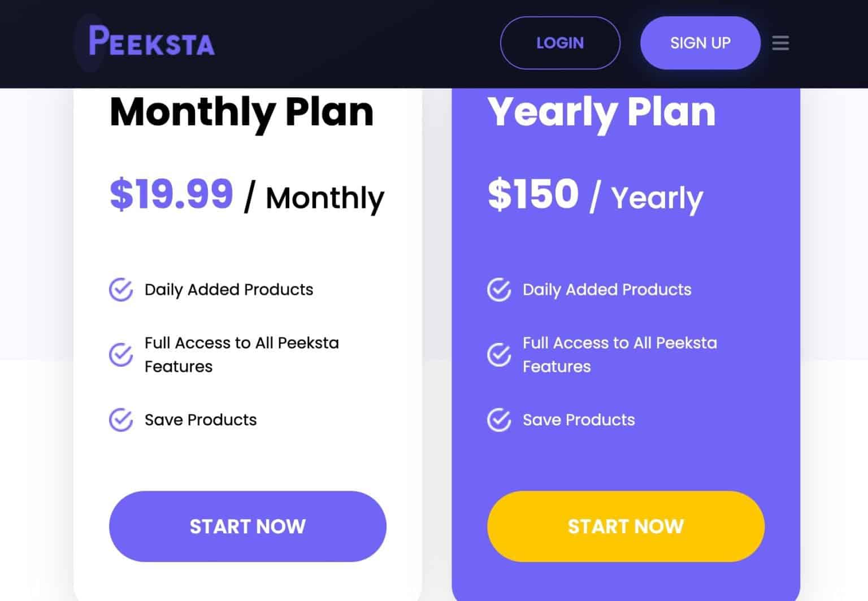Click the Monthly Plan heading
868x601 pixels.
pyautogui.click(x=242, y=112)
